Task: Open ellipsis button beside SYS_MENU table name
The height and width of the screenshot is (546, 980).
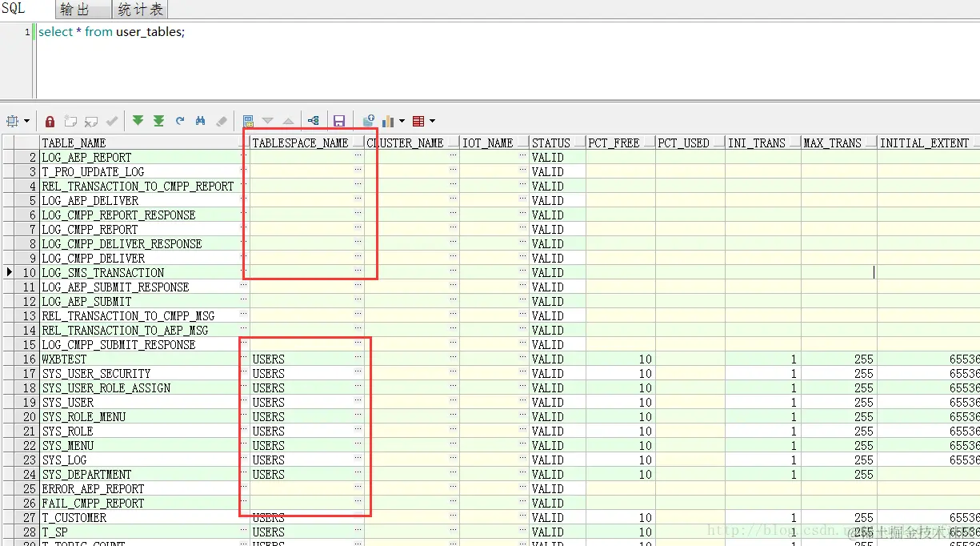Action: [x=244, y=443]
